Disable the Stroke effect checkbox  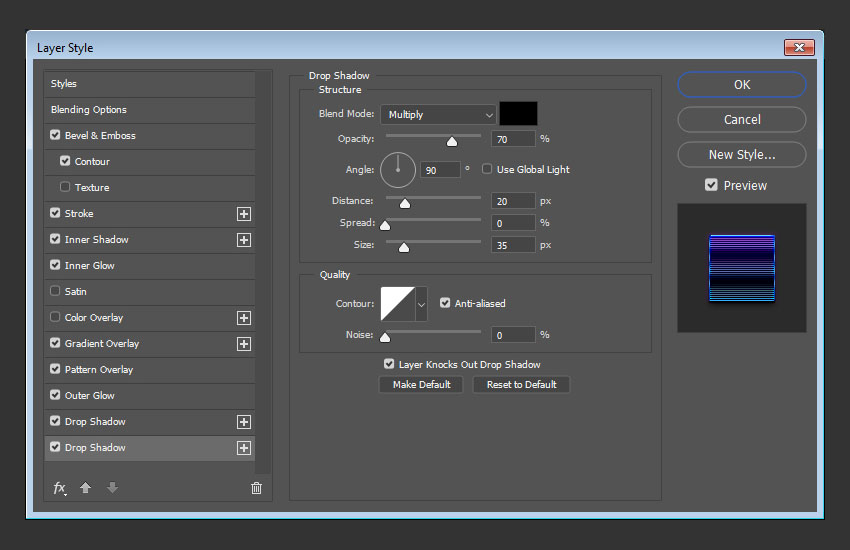pos(55,213)
